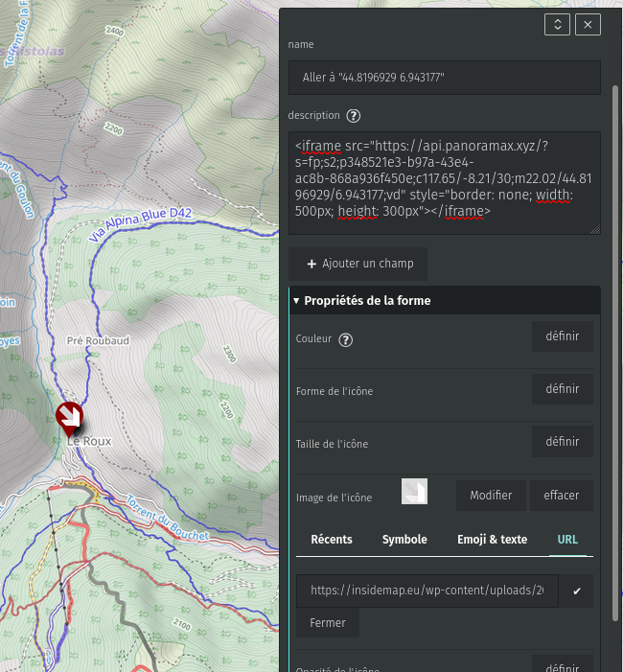This screenshot has height=672, width=623.
Task: Click définir for Forme de l'icône
Action: point(563,389)
